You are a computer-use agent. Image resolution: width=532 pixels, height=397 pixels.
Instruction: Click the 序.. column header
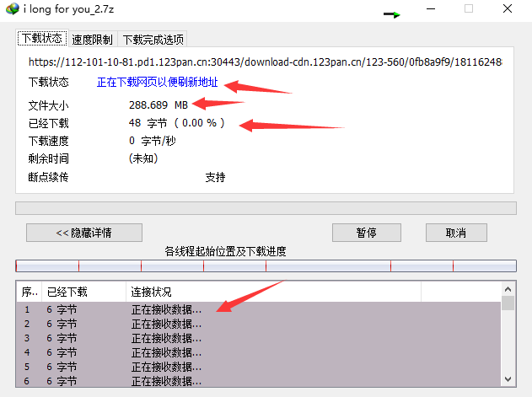point(30,292)
